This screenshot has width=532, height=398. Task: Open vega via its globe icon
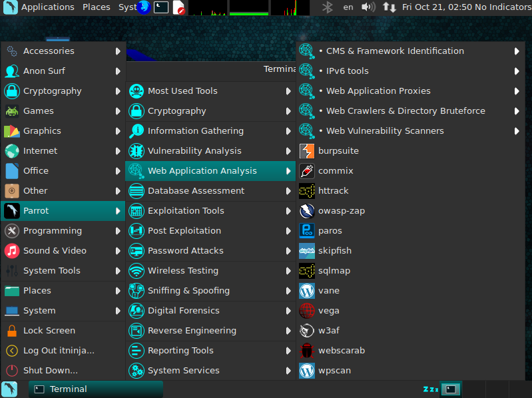pyautogui.click(x=307, y=311)
